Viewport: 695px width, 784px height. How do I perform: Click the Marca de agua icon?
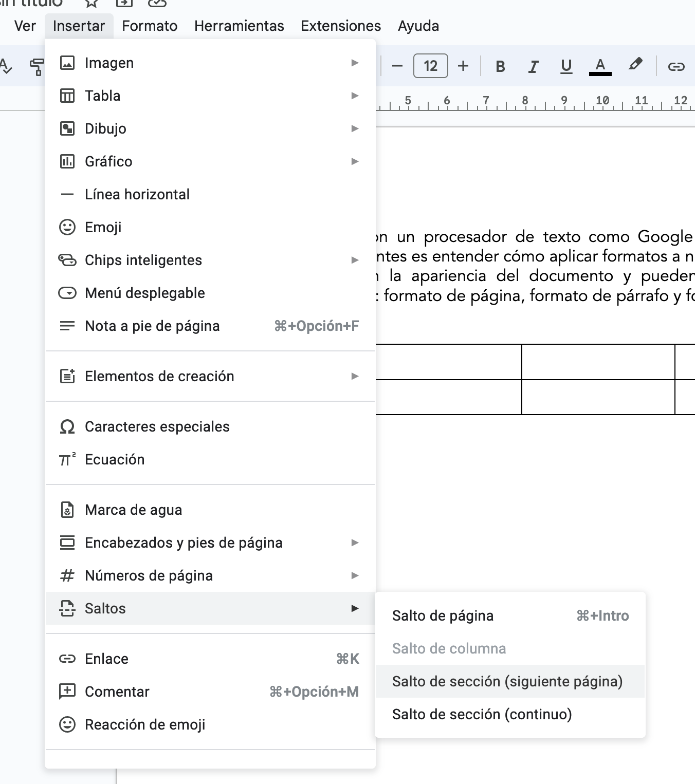[x=67, y=510]
